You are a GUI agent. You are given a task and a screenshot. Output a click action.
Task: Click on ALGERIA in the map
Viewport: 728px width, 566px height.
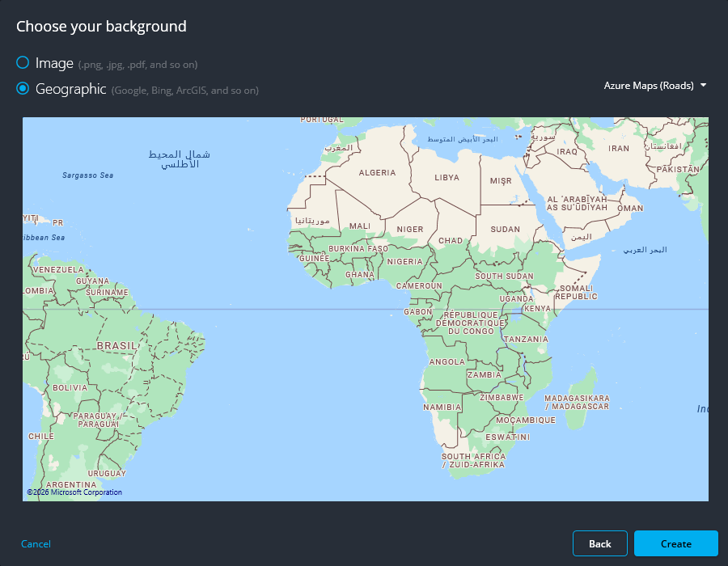[x=377, y=172]
